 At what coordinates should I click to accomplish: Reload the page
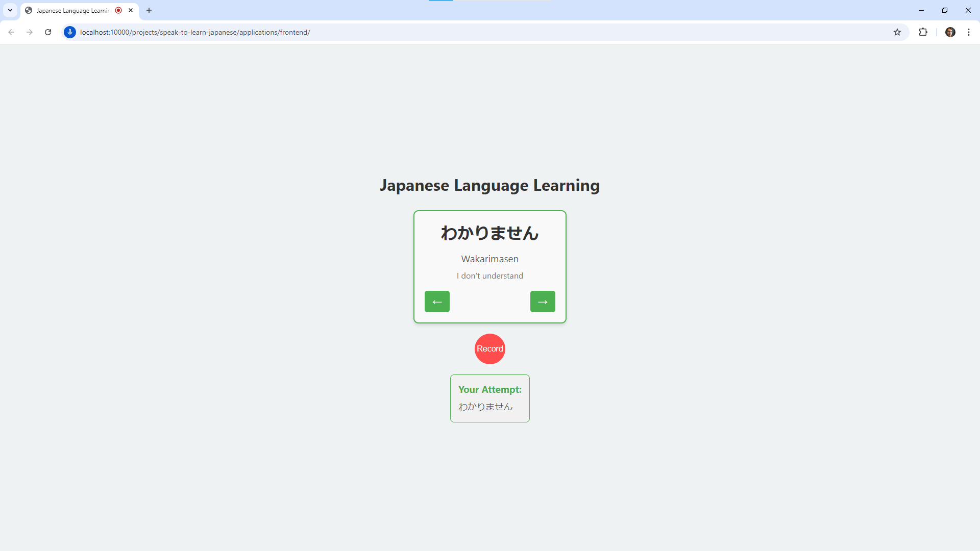(48, 32)
